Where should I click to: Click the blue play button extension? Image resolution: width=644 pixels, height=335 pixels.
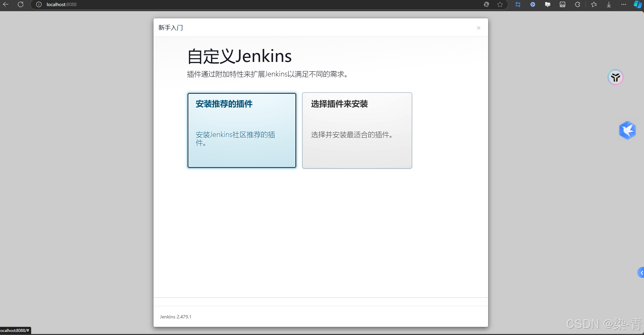533,4
